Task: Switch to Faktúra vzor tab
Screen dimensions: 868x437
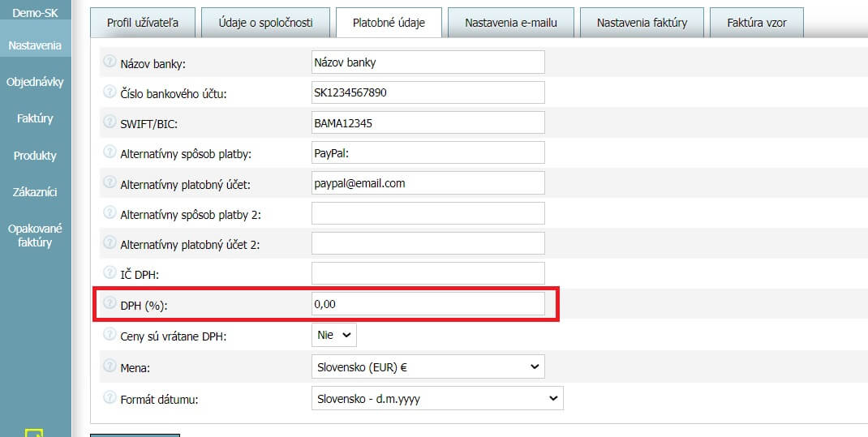Action: point(757,23)
